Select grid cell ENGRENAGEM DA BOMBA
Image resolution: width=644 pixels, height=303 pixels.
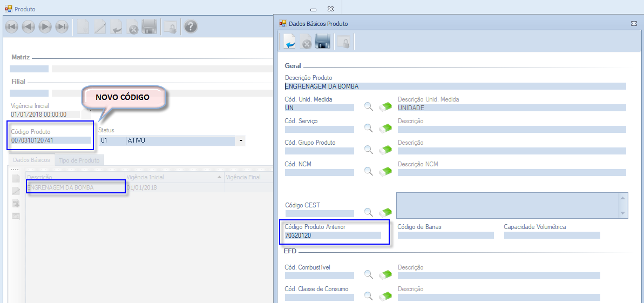(x=76, y=187)
